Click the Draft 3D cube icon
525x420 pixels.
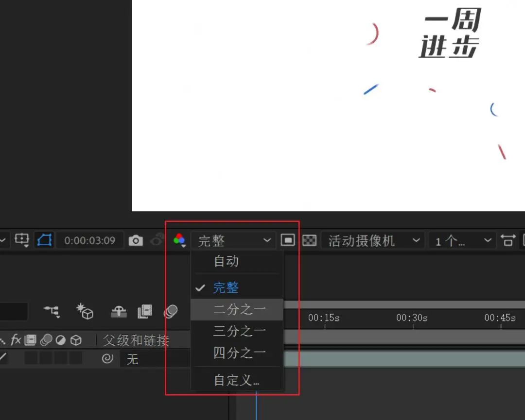(85, 312)
